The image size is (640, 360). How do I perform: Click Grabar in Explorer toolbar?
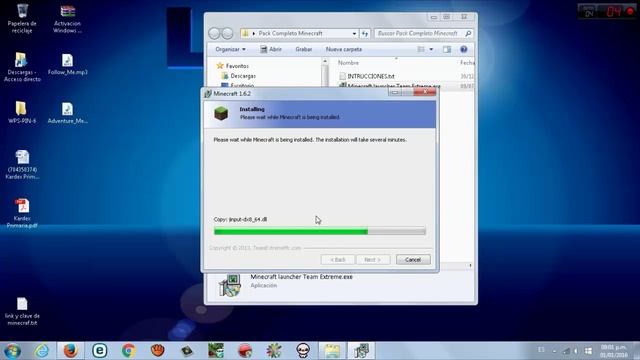tap(303, 49)
